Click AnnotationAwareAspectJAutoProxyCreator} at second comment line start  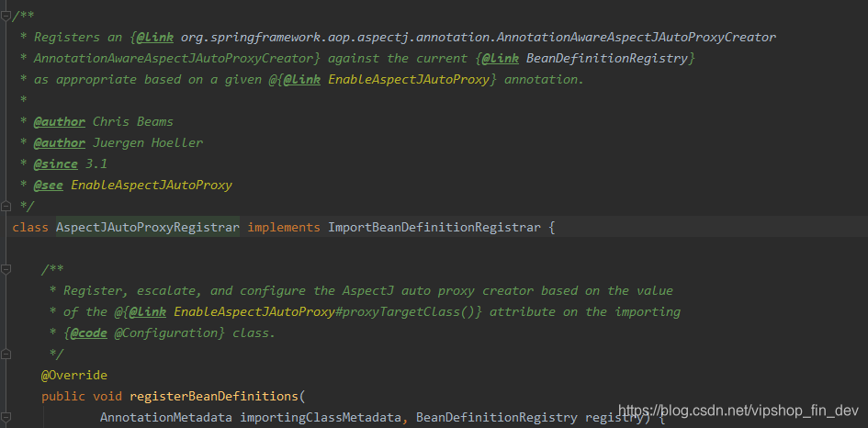pos(177,58)
